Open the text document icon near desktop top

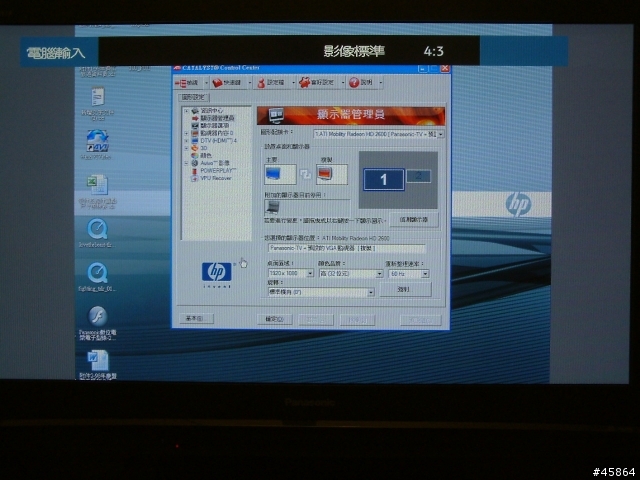coord(98,97)
